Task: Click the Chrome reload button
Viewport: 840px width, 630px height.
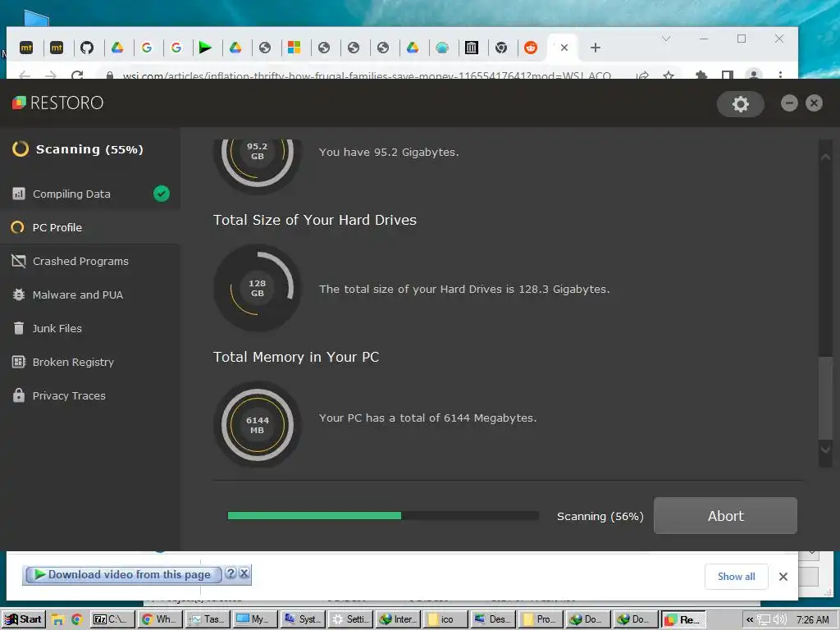Action: [x=77, y=75]
